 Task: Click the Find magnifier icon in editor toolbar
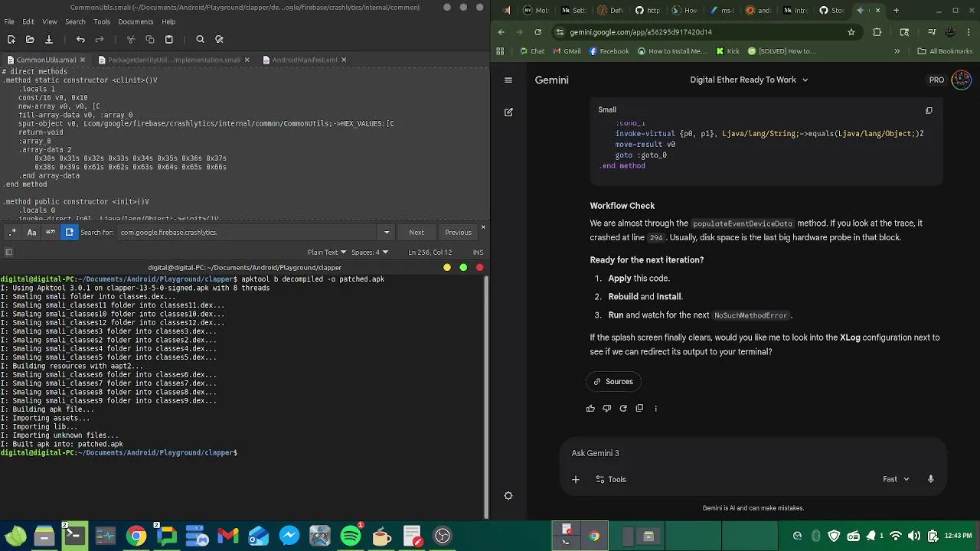tap(200, 39)
